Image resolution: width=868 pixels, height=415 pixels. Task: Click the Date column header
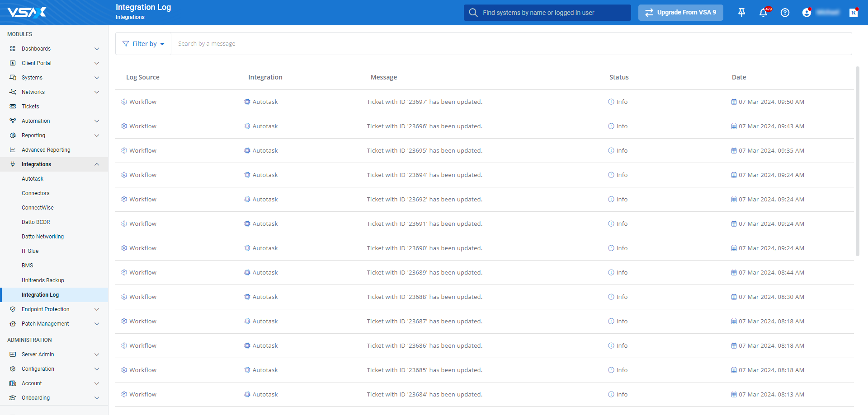tap(739, 77)
